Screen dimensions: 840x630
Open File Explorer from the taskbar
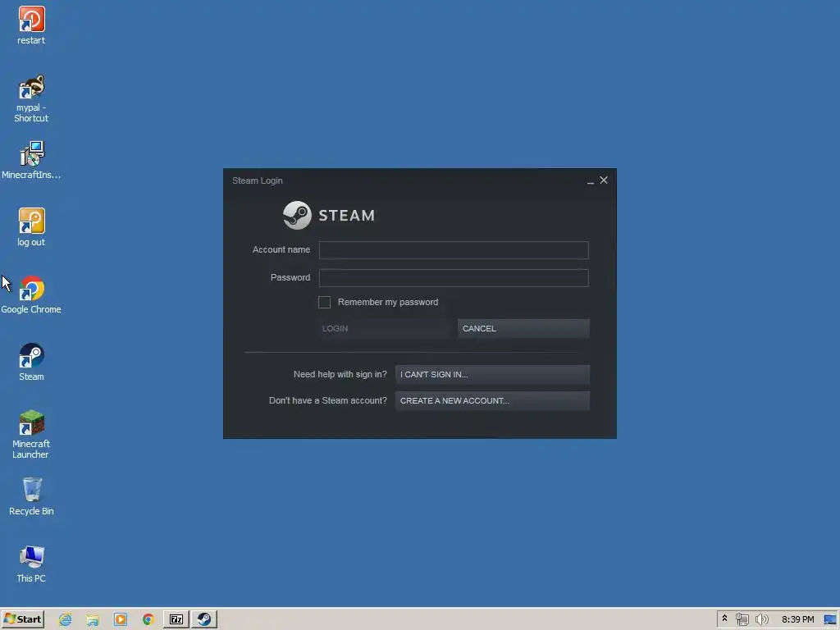93,619
